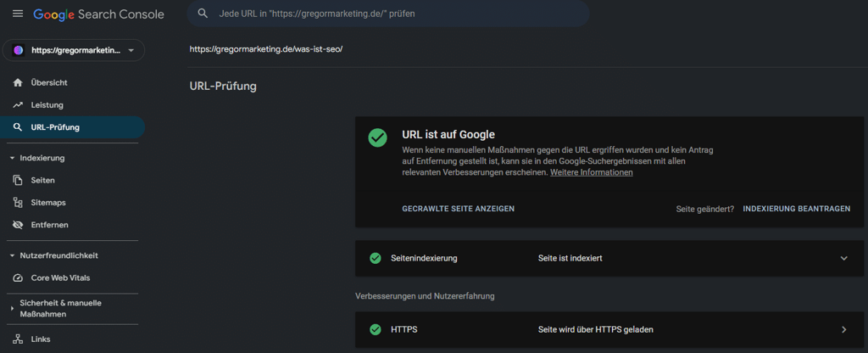Click 'Seite wird über HTTPS geladen' text

596,330
